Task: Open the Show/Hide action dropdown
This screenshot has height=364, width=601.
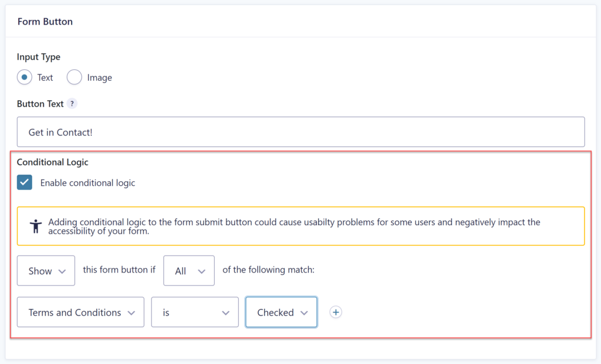Action: coord(46,270)
